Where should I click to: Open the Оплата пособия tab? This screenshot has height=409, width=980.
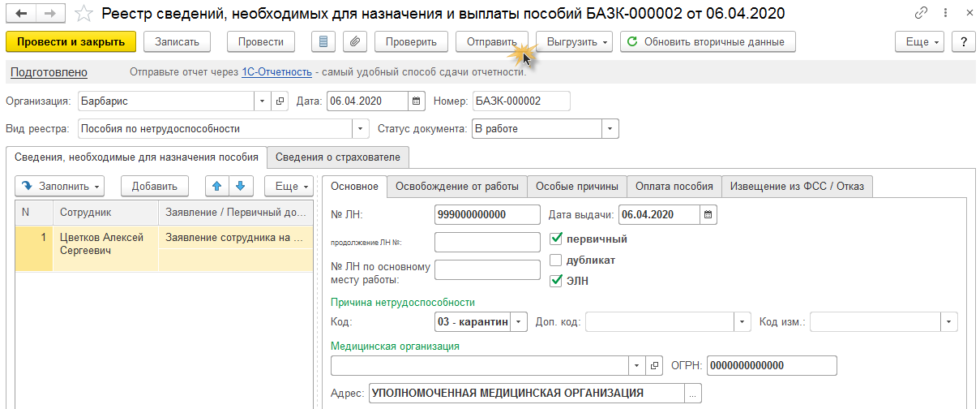tap(674, 186)
